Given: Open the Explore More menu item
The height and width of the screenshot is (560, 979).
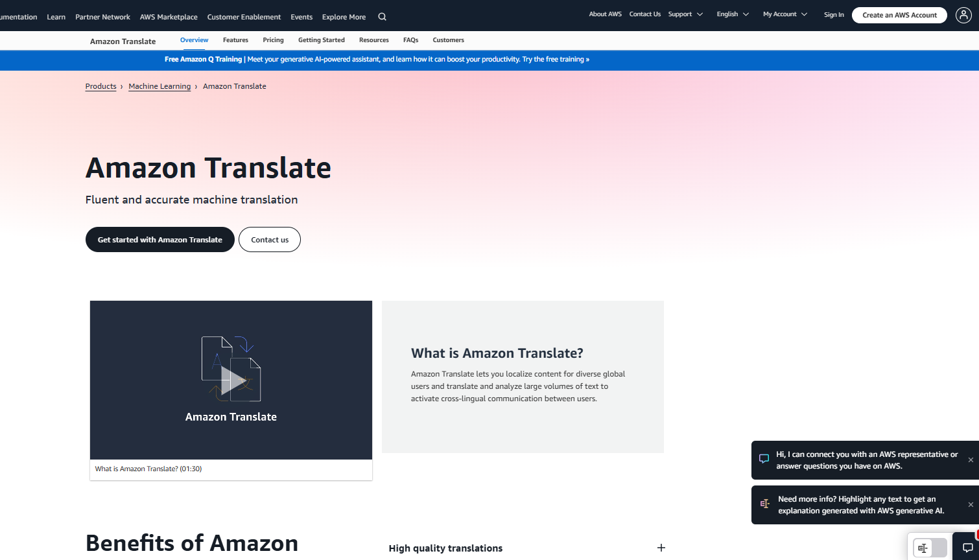Looking at the screenshot, I should 344,17.
